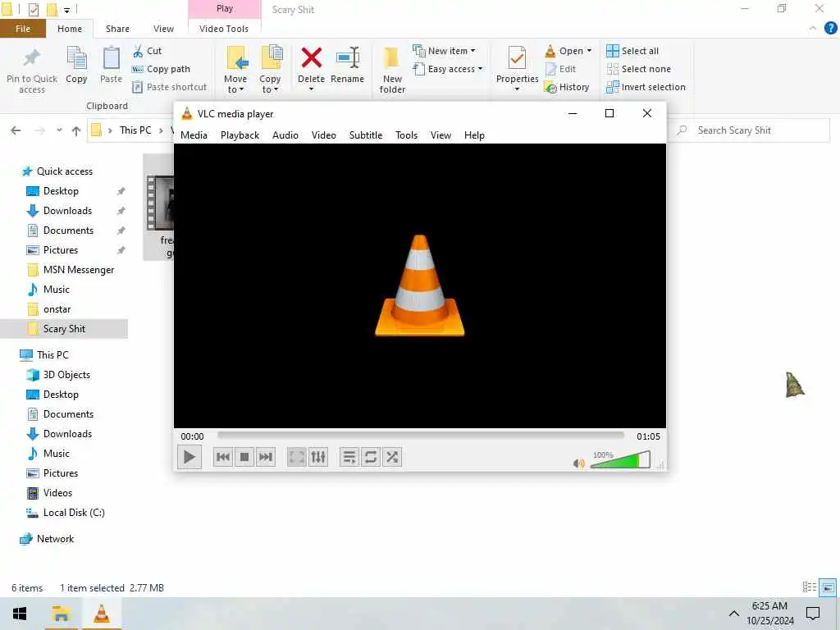Click Select none in ribbon
The image size is (840, 630).
tap(638, 69)
